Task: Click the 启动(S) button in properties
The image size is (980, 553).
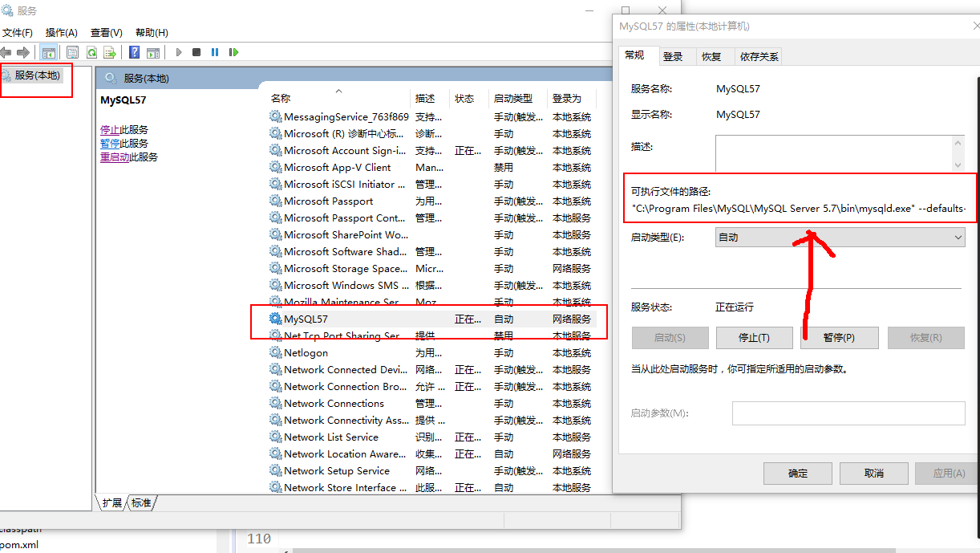Action: (670, 337)
